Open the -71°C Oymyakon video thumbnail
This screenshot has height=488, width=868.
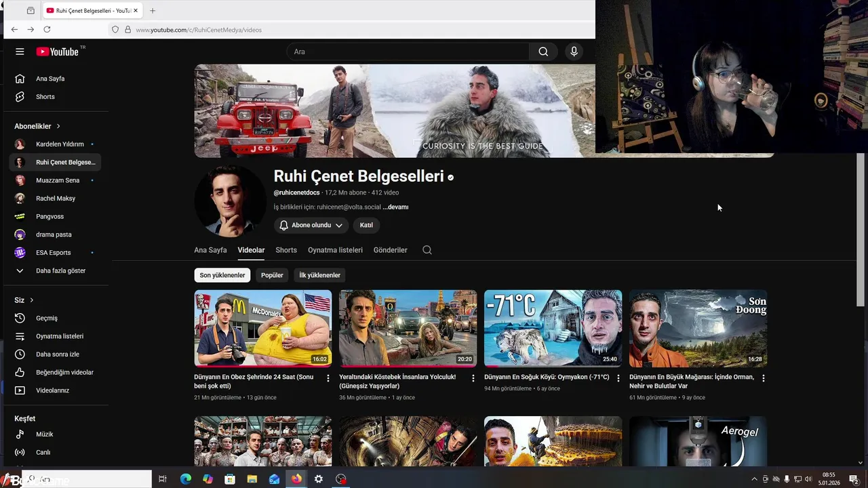[553, 329]
